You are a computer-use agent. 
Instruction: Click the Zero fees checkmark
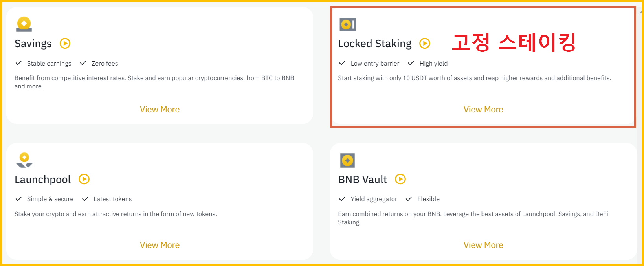(83, 63)
